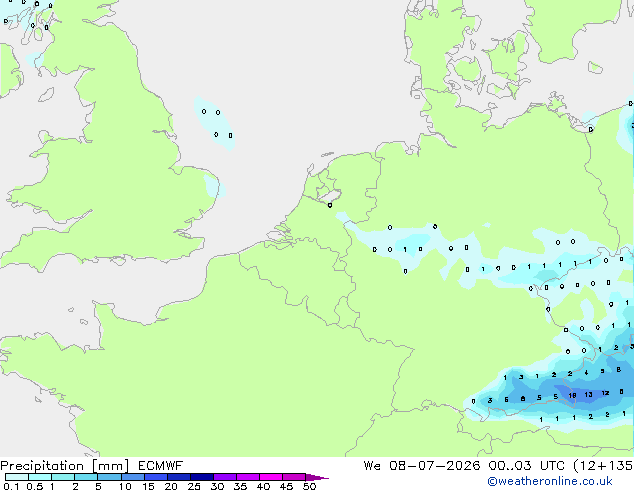Click the '25' legend scale label
Viewport: 634px width, 490px height.
pyautogui.click(x=194, y=486)
